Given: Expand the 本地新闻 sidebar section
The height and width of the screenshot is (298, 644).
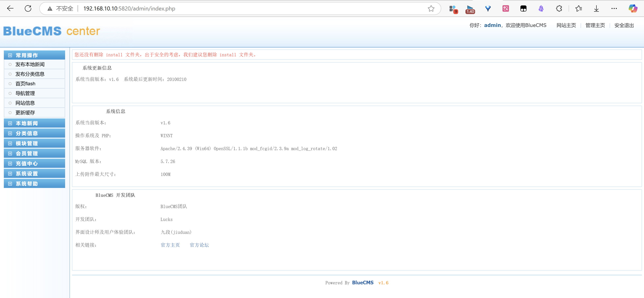Looking at the screenshot, I should (27, 123).
